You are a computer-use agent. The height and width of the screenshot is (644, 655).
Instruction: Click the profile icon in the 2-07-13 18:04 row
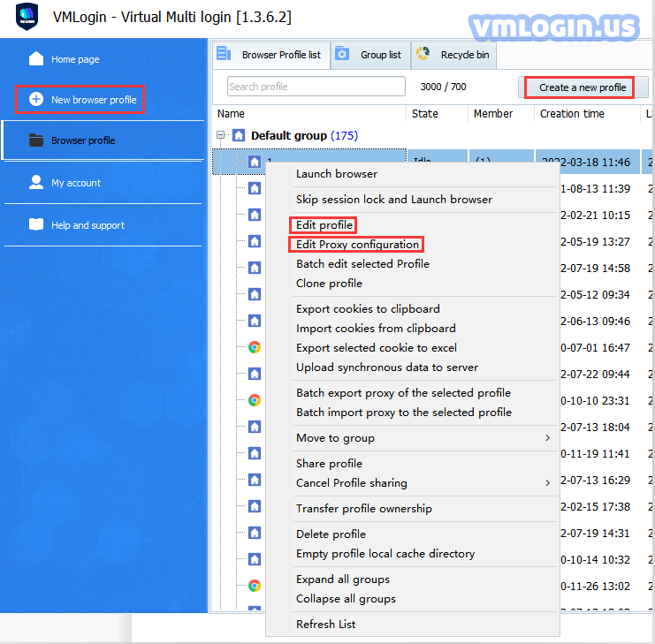[255, 427]
